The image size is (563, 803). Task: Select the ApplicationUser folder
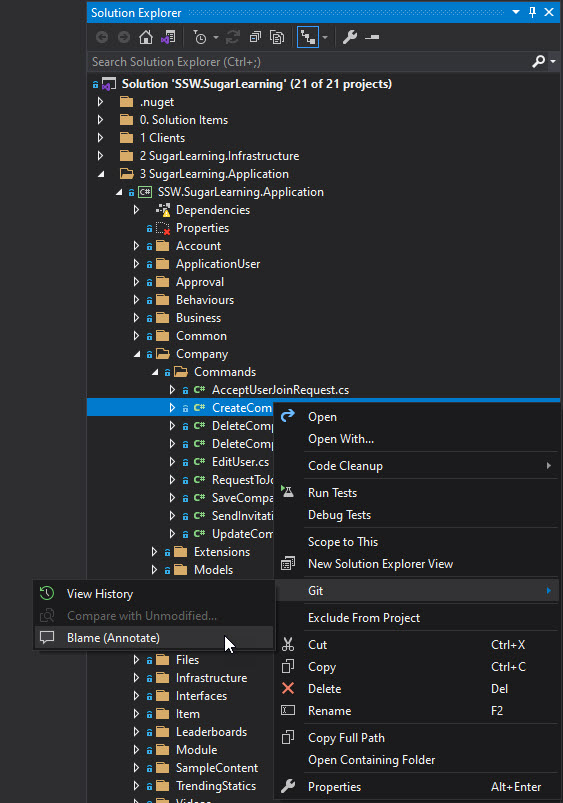[x=218, y=264]
